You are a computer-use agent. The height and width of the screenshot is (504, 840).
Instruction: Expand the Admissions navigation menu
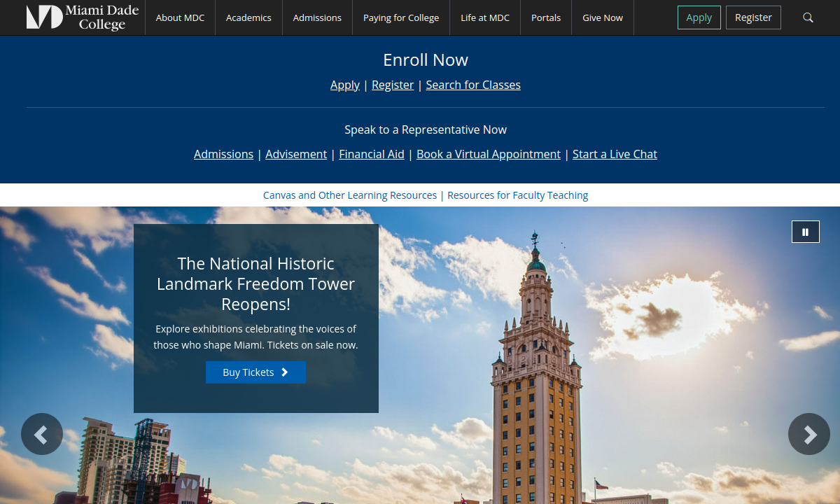[x=317, y=17]
